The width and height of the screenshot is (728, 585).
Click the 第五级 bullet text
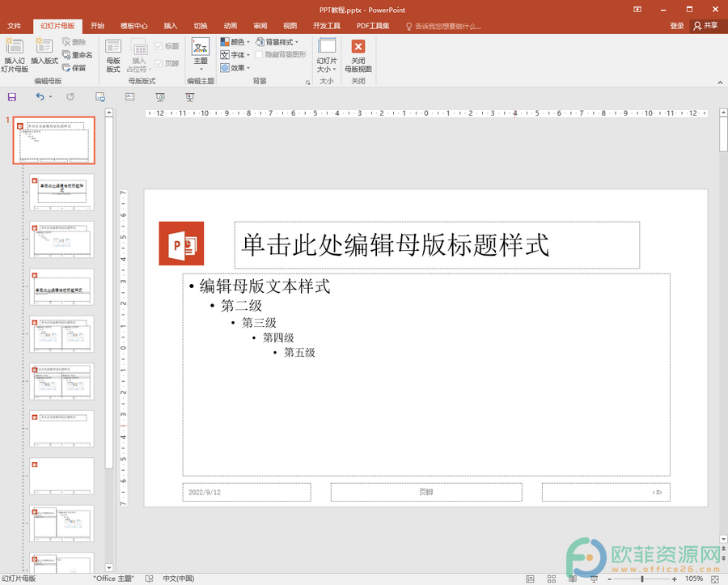(x=299, y=353)
